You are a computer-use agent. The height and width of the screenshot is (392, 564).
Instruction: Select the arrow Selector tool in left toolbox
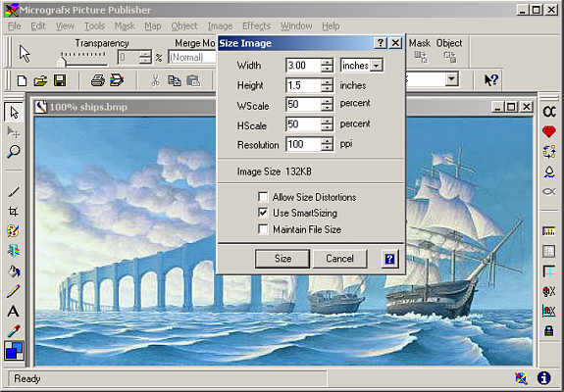14,113
